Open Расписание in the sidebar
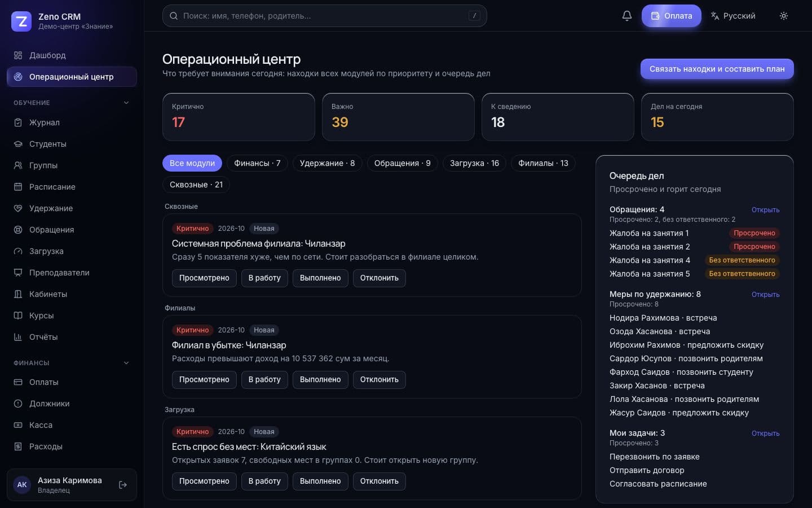 72,187
